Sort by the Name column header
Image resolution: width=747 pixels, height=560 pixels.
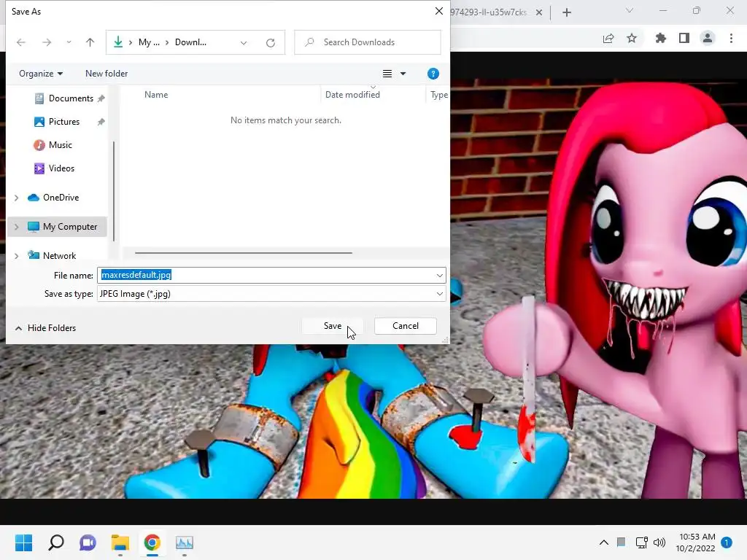156,95
